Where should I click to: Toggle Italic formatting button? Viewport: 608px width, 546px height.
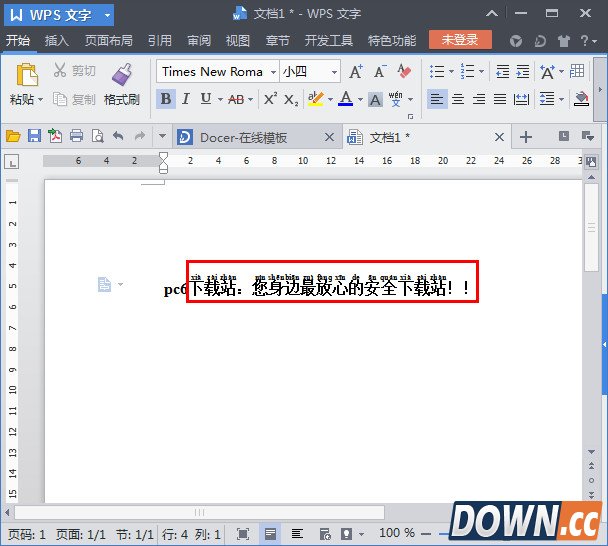tap(186, 99)
